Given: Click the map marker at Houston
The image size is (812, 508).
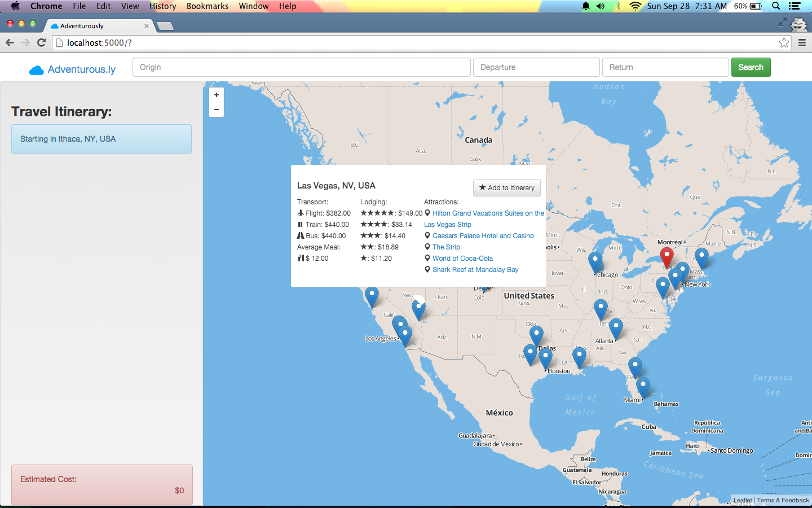Looking at the screenshot, I should [545, 358].
